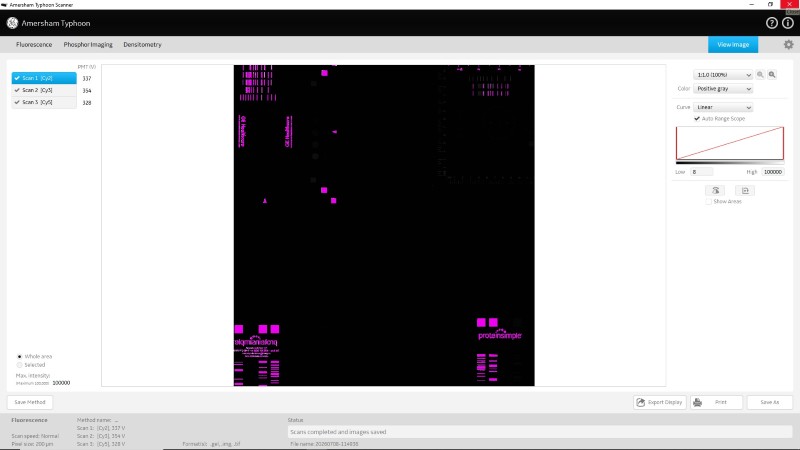Click the Save Method button
Viewport: 800px width, 450px height.
pyautogui.click(x=30, y=402)
